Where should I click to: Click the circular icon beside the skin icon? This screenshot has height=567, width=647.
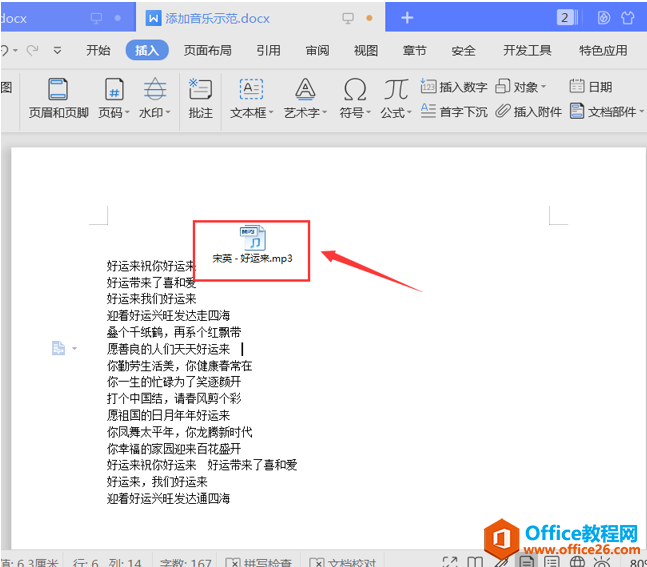tap(603, 18)
